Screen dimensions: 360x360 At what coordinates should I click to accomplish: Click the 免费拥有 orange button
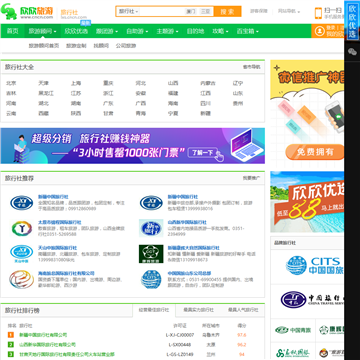tap(315, 152)
